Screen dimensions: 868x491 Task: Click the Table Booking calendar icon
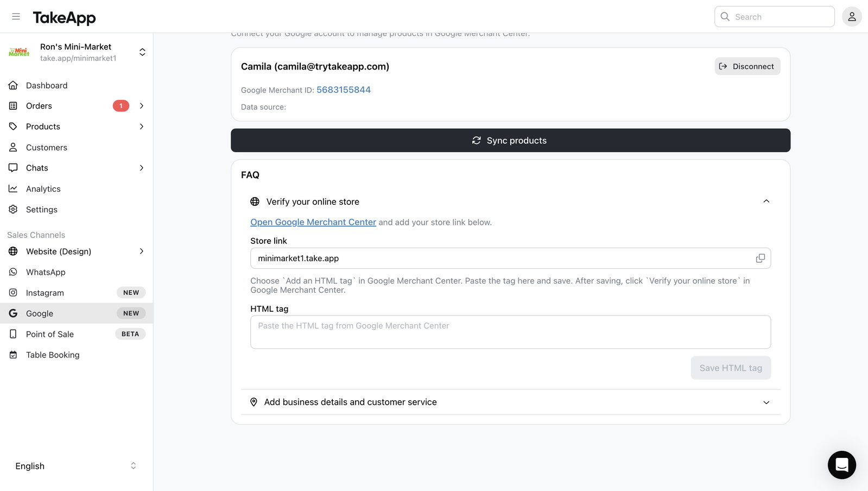click(13, 355)
